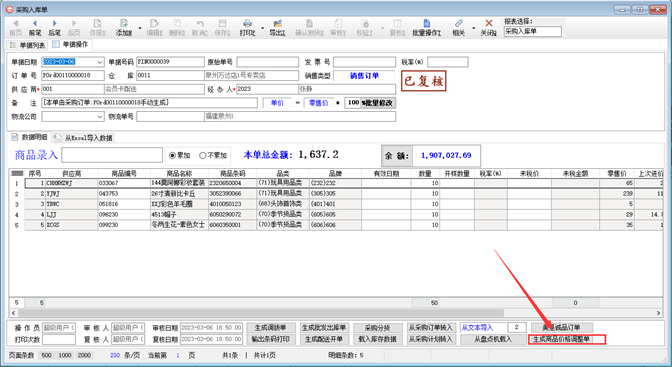This screenshot has height=367, width=672.
Task: Click the grid corner selector icon left of 序号
Action: click(x=17, y=173)
